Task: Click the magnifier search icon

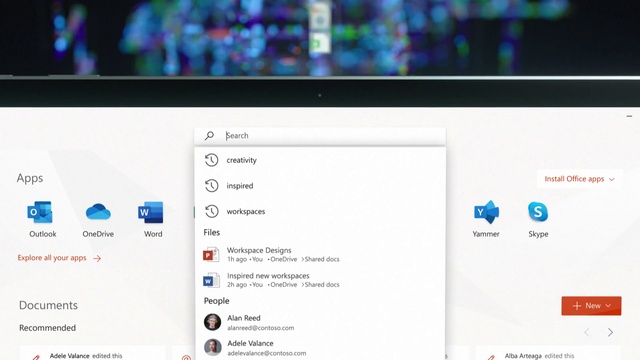Action: [x=209, y=136]
